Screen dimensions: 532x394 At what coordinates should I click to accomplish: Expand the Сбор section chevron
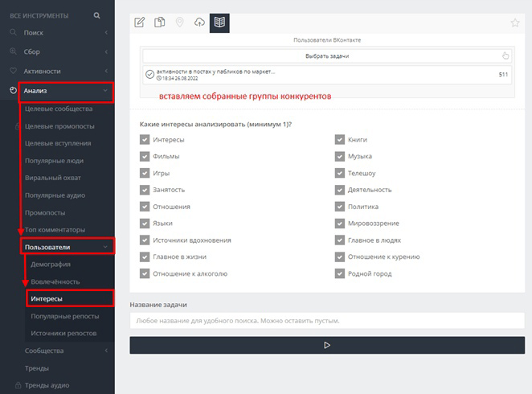pos(106,51)
